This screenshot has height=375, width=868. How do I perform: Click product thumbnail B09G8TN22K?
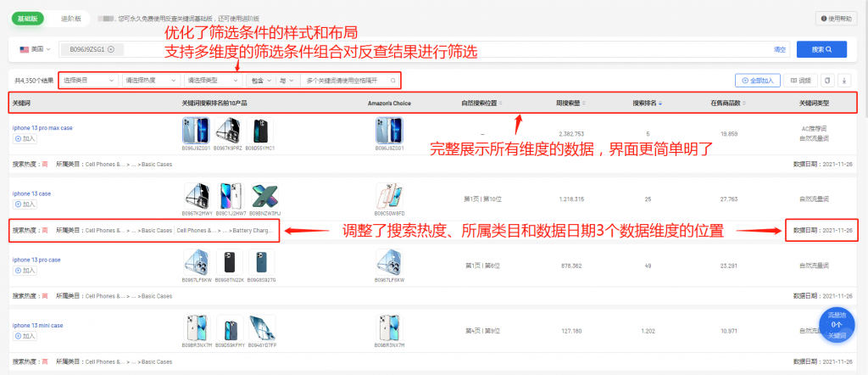[x=230, y=262]
